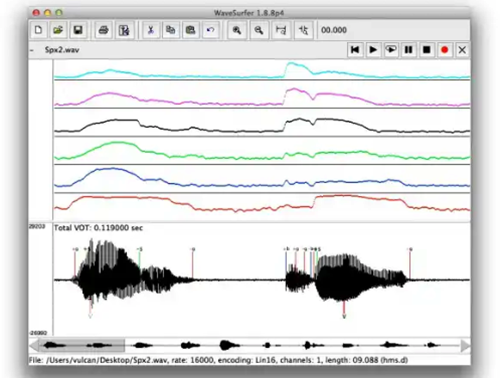The width and height of the screenshot is (500, 378).
Task: Zoom out with the magnifier minus icon
Action: click(259, 30)
